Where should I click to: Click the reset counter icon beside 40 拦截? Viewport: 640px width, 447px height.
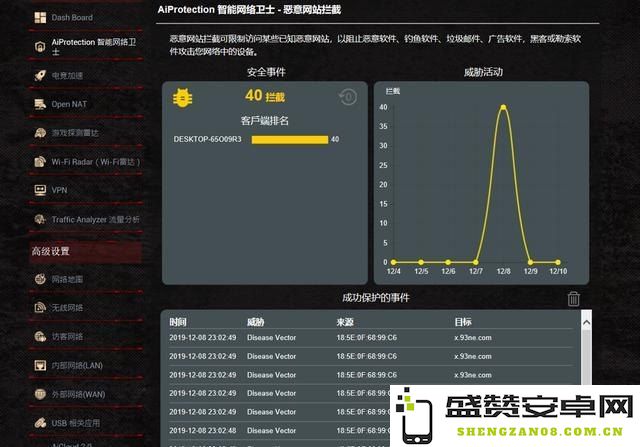point(348,97)
